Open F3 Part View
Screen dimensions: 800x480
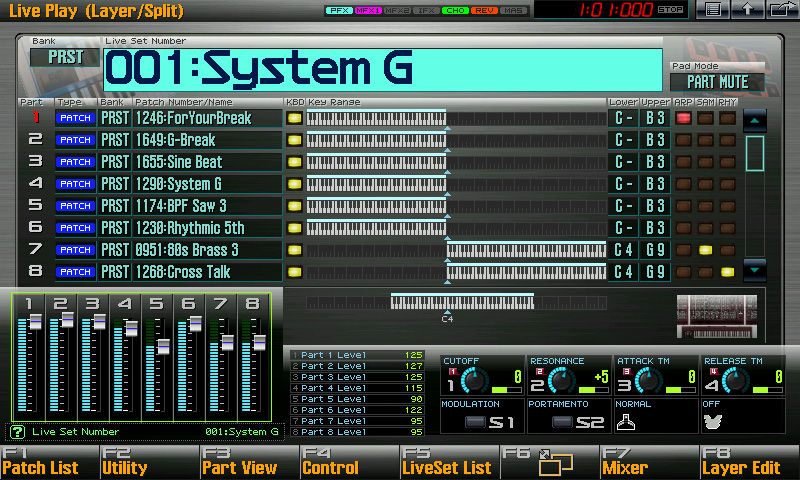[249, 462]
